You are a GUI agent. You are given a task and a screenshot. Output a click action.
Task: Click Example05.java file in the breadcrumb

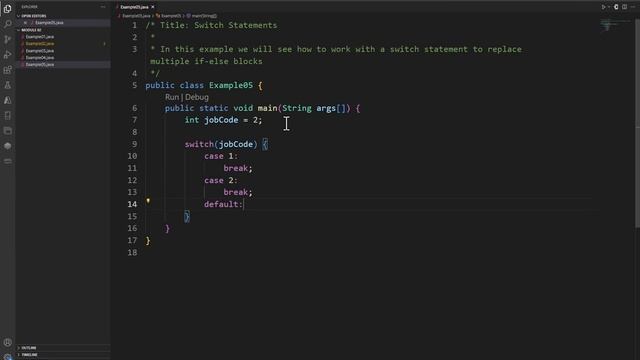(x=135, y=16)
